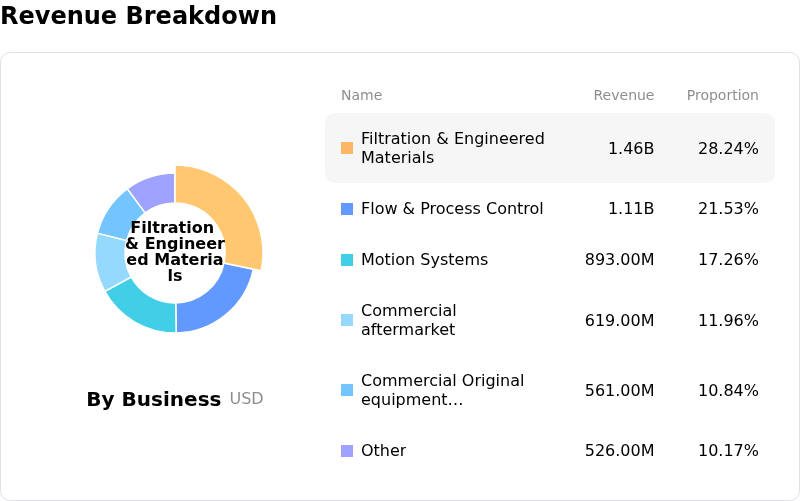The image size is (800, 501).
Task: Select the Filtration & Engineered Materials row name
Action: tap(452, 148)
